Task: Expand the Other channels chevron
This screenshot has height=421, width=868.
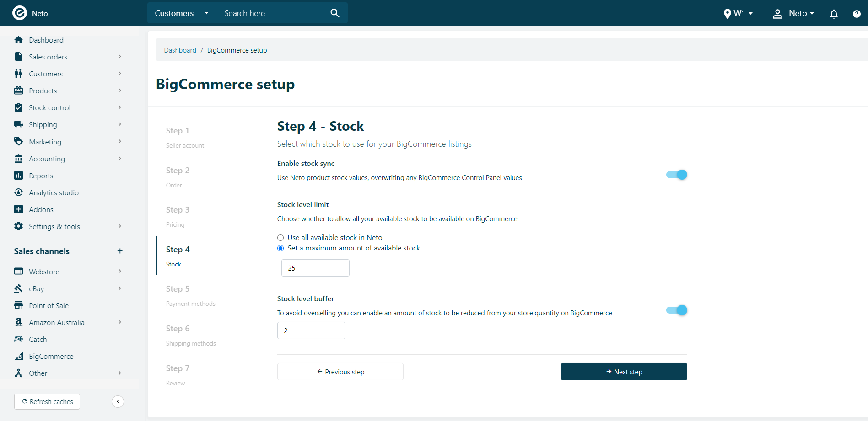Action: pos(120,373)
